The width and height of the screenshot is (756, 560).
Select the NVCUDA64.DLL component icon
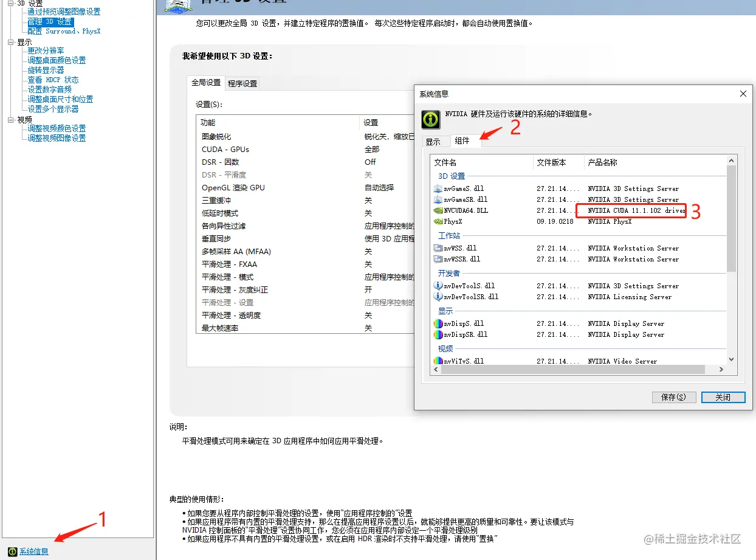[x=439, y=210]
